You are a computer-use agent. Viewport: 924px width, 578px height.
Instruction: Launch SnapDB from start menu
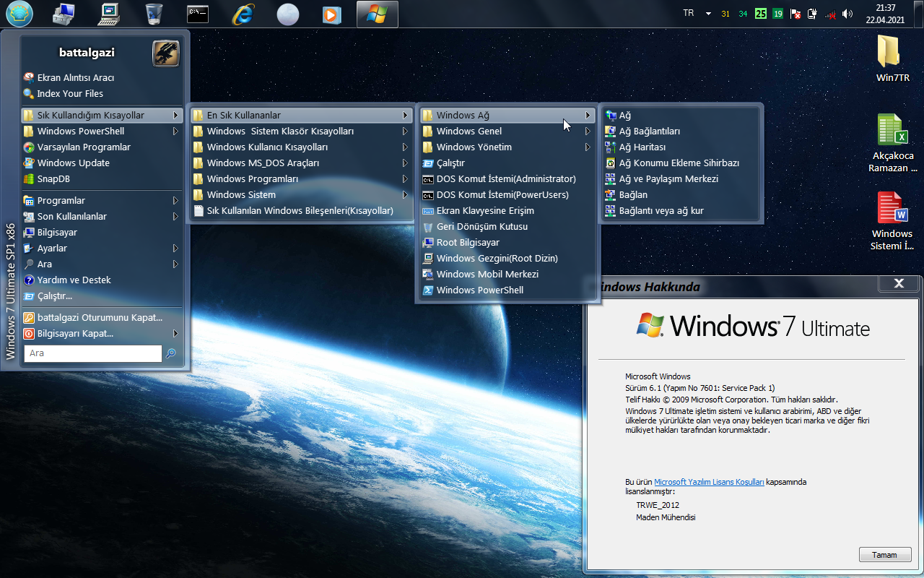tap(102, 178)
